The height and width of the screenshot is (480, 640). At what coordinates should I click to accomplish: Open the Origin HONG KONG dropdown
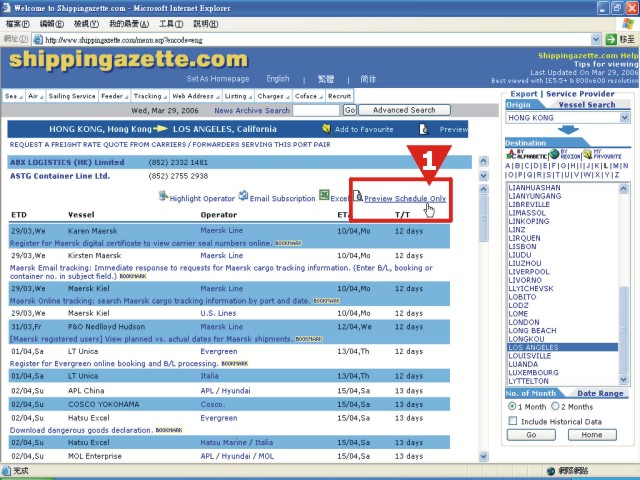point(624,118)
